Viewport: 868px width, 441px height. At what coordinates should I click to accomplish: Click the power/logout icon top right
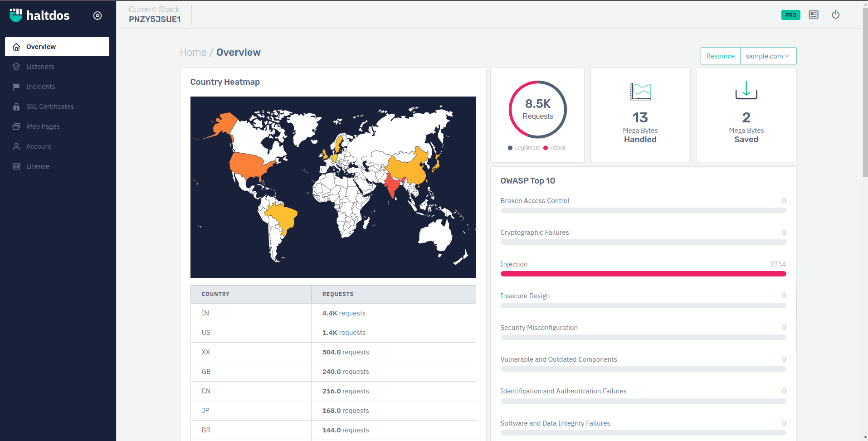pyautogui.click(x=836, y=15)
